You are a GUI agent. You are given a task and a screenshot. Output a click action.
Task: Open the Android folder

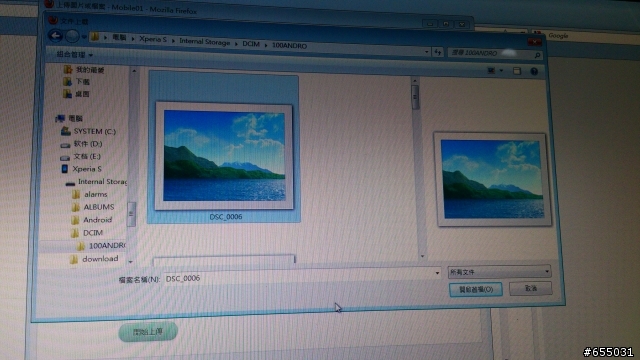(98, 220)
